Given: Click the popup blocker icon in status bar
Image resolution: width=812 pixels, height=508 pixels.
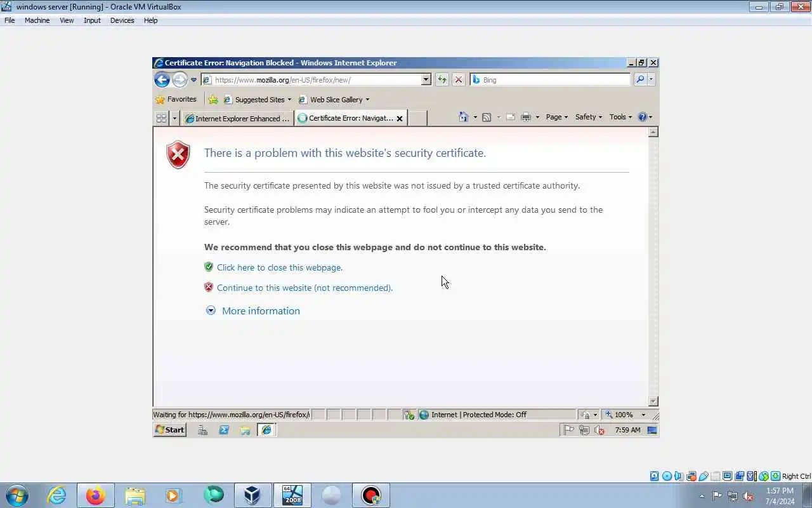Looking at the screenshot, I should tap(409, 415).
